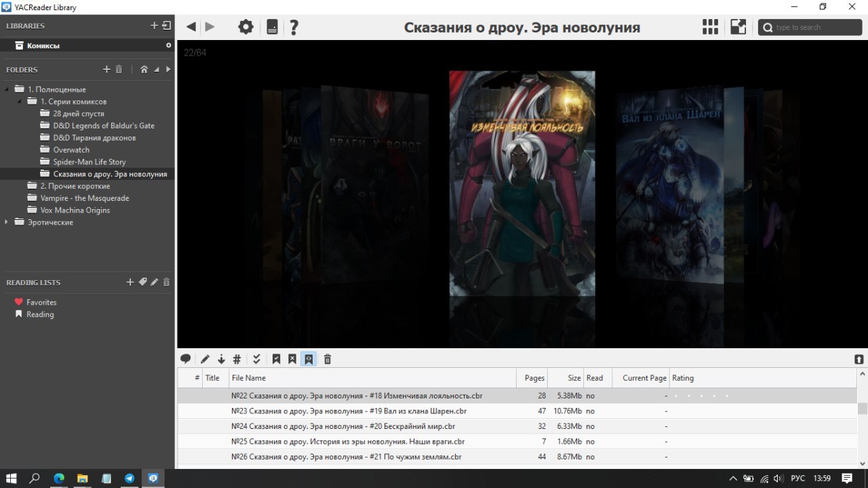Toggle the show/hide read marks icon
This screenshot has height=488, width=868.
click(x=309, y=359)
